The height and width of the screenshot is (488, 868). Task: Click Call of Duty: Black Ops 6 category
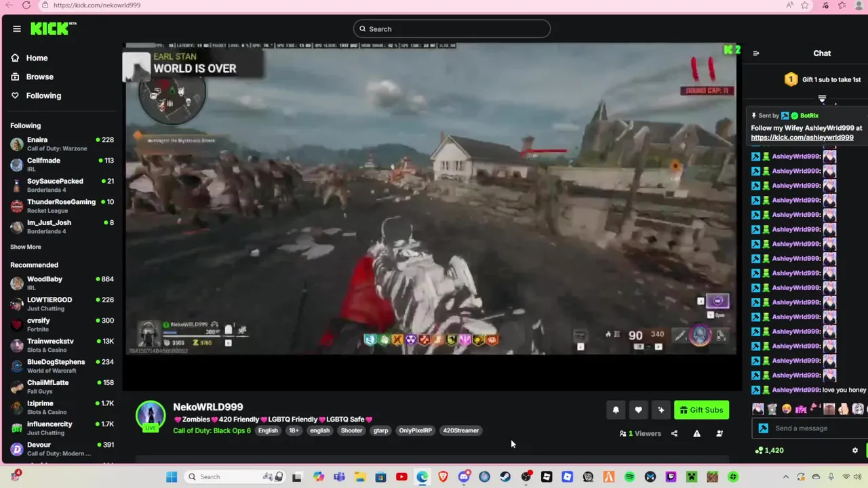coord(212,430)
